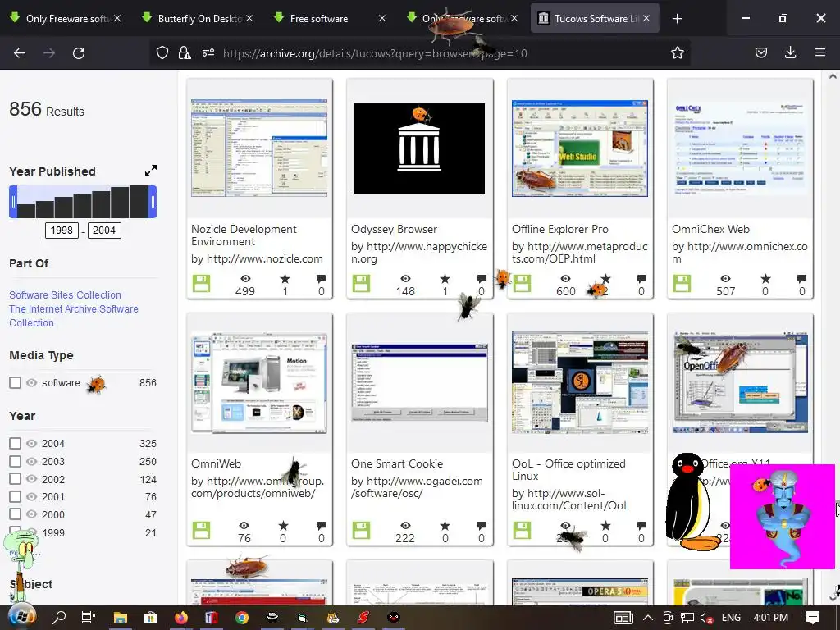The height and width of the screenshot is (630, 840).
Task: Click software floppy icon on One Smart Cookie card
Action: (x=362, y=531)
